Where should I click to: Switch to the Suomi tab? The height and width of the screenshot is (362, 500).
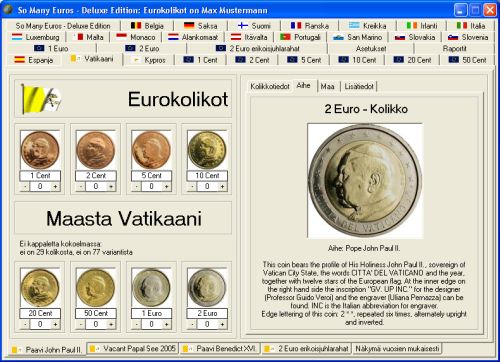coord(254,26)
